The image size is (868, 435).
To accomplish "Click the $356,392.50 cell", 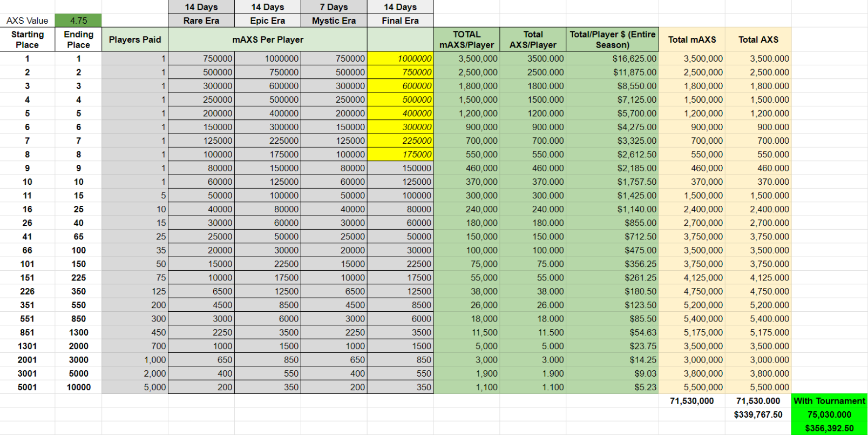I will (x=829, y=428).
